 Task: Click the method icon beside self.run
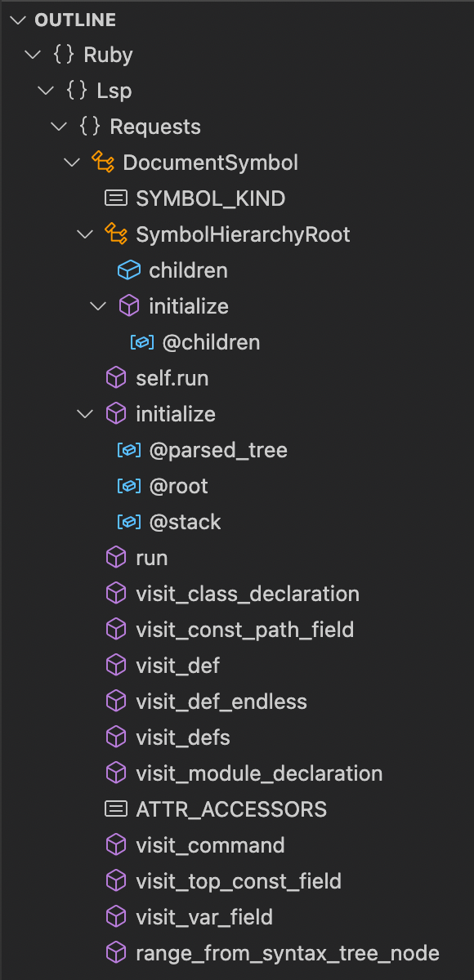115,377
